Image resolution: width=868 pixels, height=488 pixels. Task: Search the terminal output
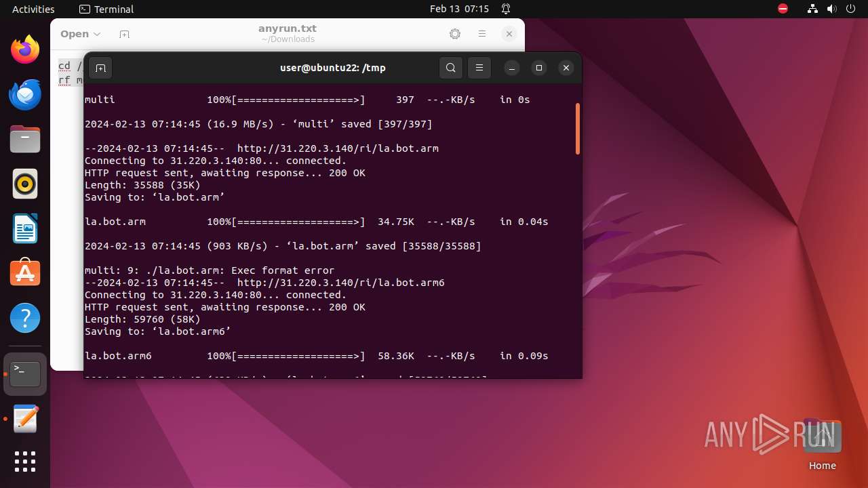point(451,68)
